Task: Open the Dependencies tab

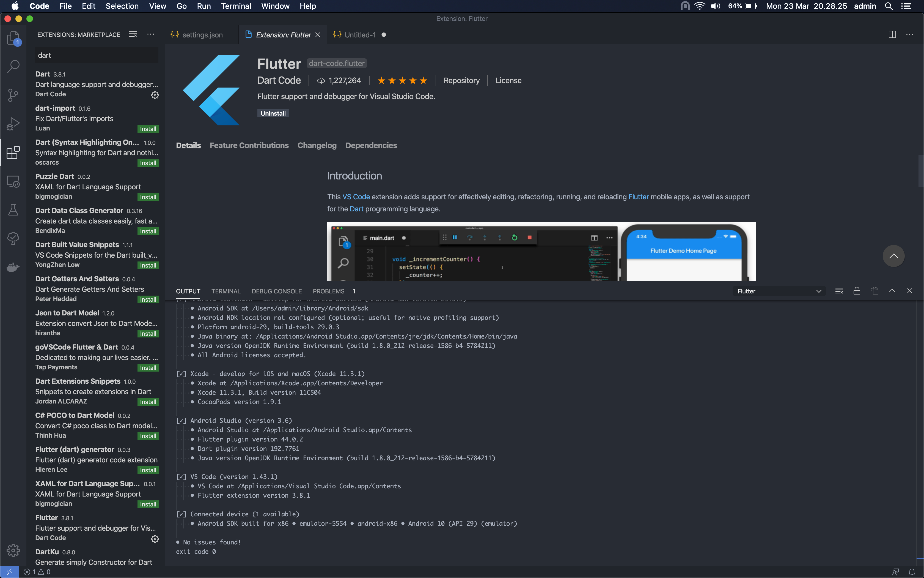Action: 371,145
